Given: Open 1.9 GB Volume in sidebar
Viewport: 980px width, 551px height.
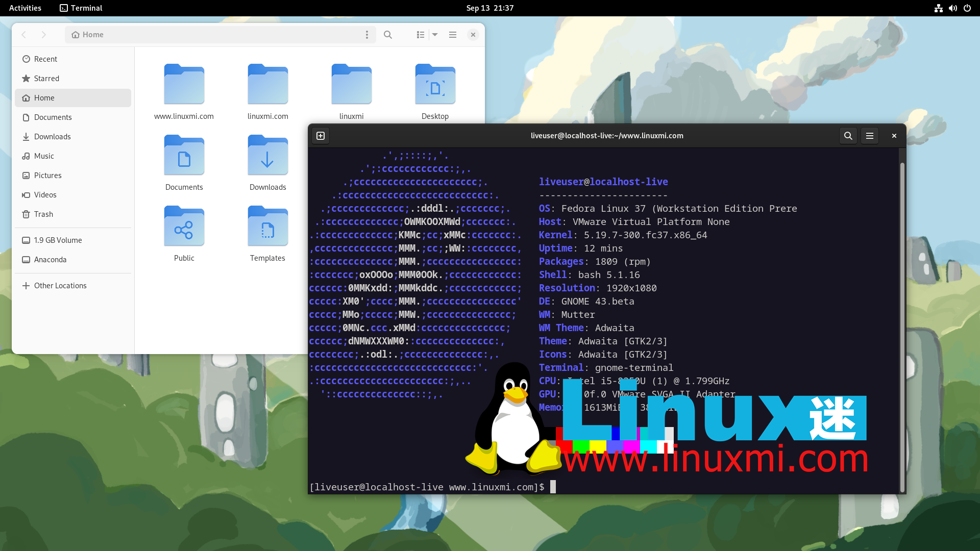Looking at the screenshot, I should pos(73,240).
